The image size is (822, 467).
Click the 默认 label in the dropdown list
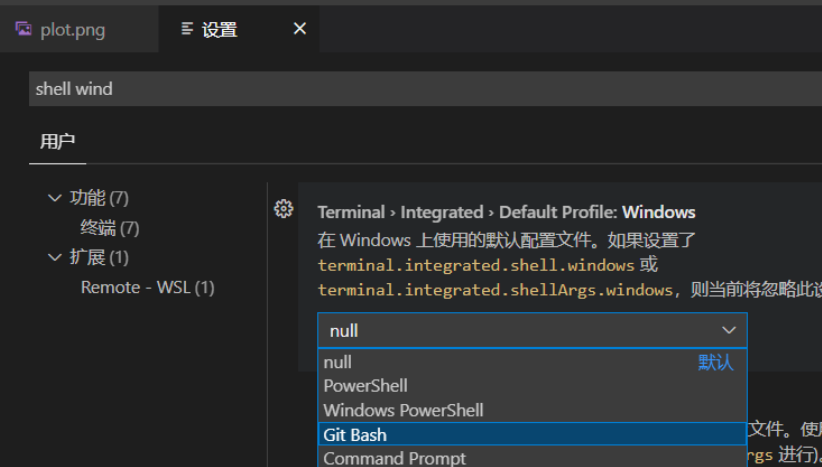[715, 362]
